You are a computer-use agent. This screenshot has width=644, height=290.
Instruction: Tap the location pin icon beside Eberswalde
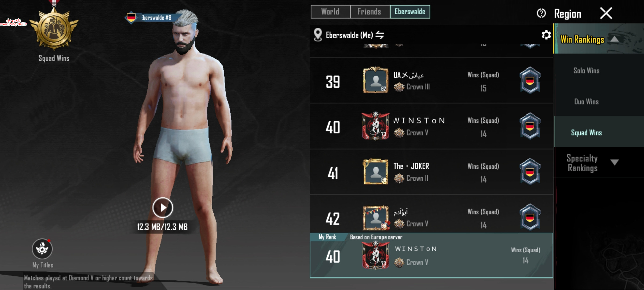318,35
